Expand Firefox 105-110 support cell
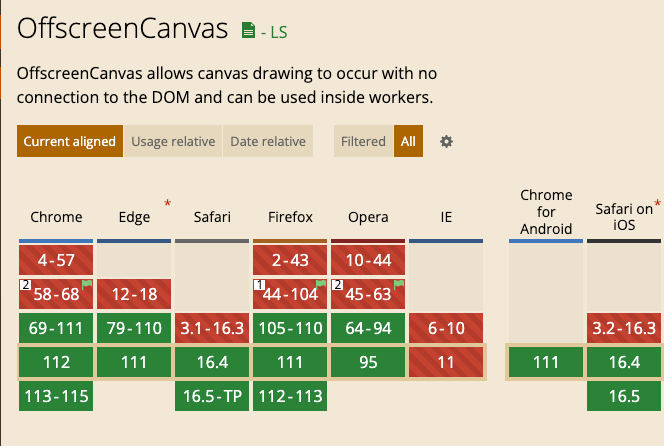This screenshot has height=446, width=664. click(x=290, y=328)
